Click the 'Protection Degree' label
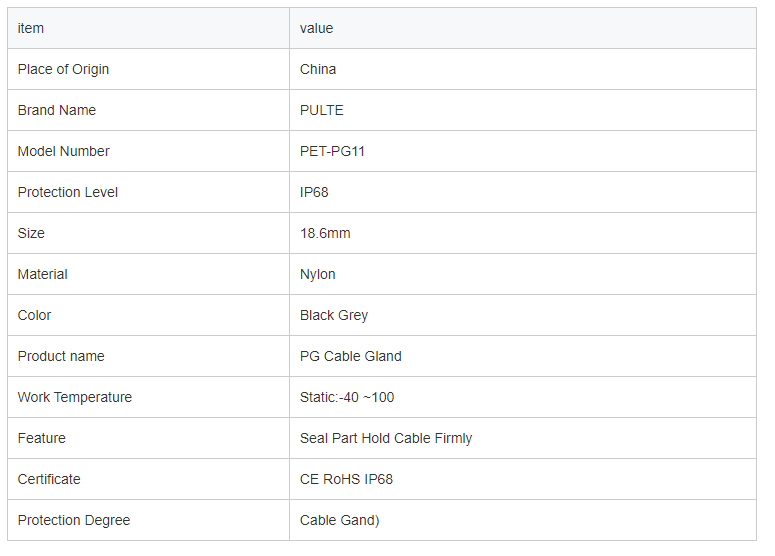The height and width of the screenshot is (556, 775). pos(74,520)
